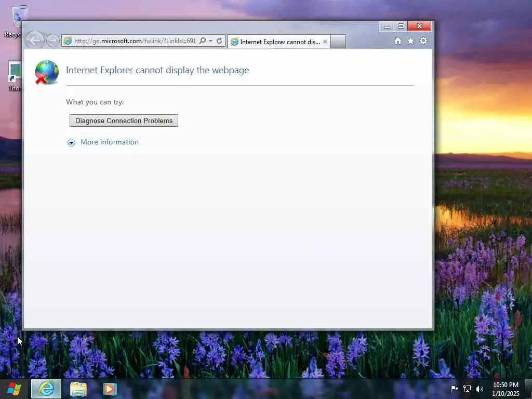The width and height of the screenshot is (532, 399).
Task: Expand the More information arrow
Action: pyautogui.click(x=71, y=142)
